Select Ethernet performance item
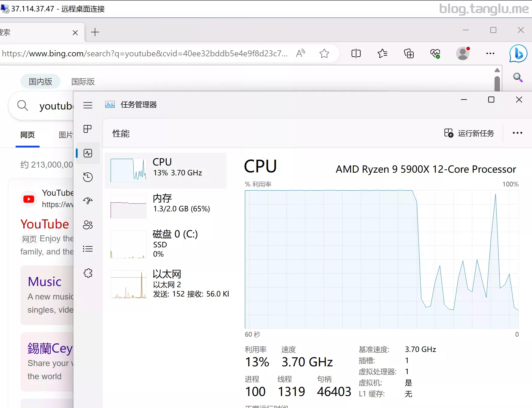This screenshot has height=408, width=532. tap(166, 284)
